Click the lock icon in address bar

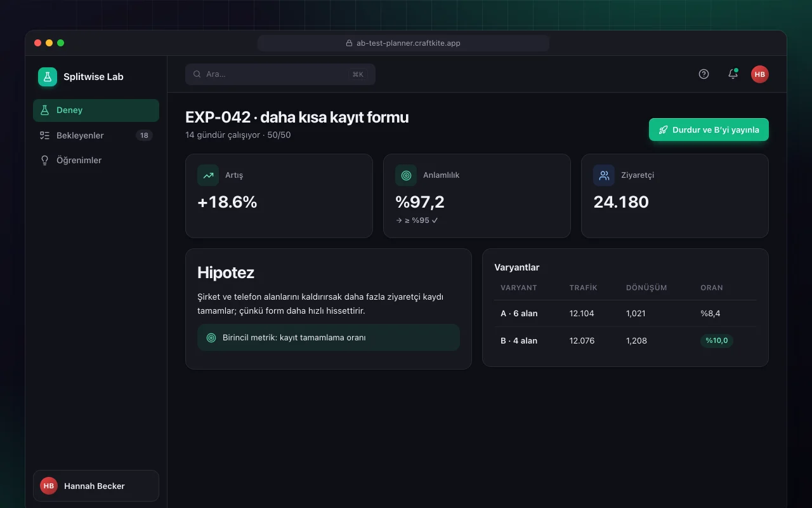click(x=349, y=43)
